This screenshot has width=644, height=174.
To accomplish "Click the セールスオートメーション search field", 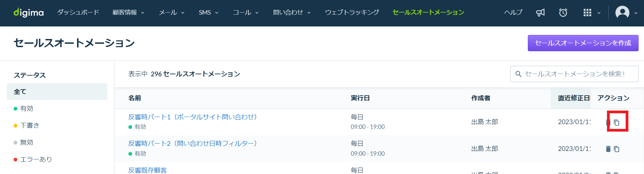I will [x=574, y=74].
